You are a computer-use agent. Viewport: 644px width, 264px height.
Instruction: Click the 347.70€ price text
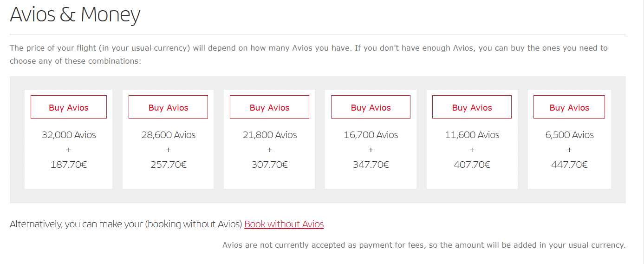371,165
